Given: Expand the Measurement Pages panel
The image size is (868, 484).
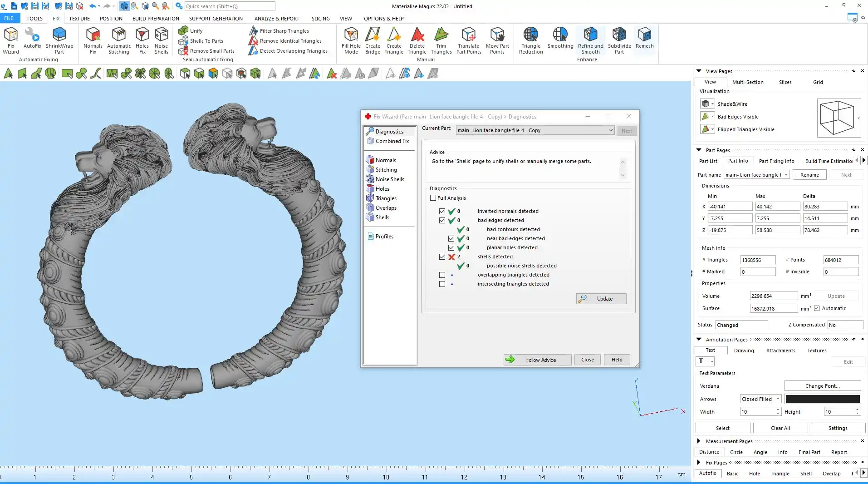Looking at the screenshot, I should click(x=699, y=441).
